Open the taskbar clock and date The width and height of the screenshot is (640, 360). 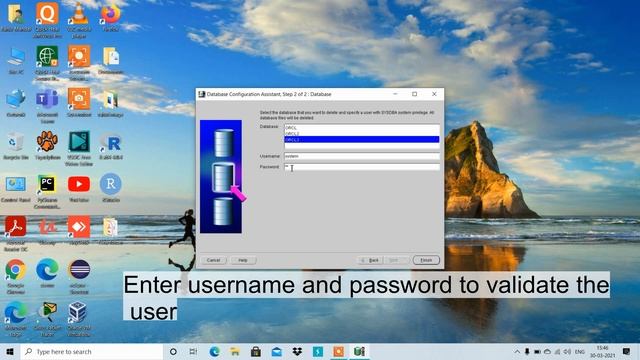(x=602, y=351)
